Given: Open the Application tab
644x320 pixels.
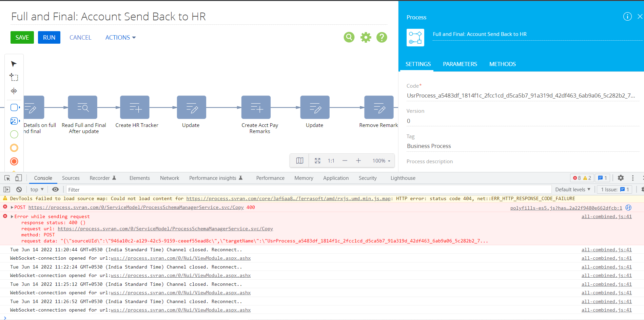Looking at the screenshot, I should [336, 178].
